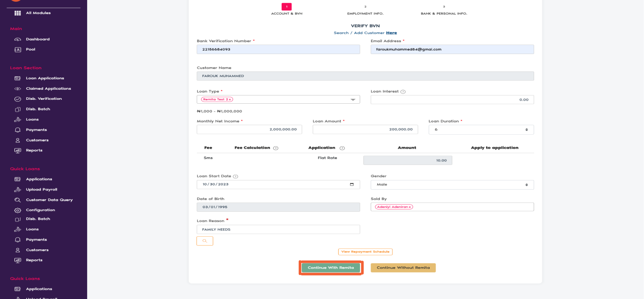Open Loan Applications under Loan Section
The image size is (644, 299).
pyautogui.click(x=46, y=78)
